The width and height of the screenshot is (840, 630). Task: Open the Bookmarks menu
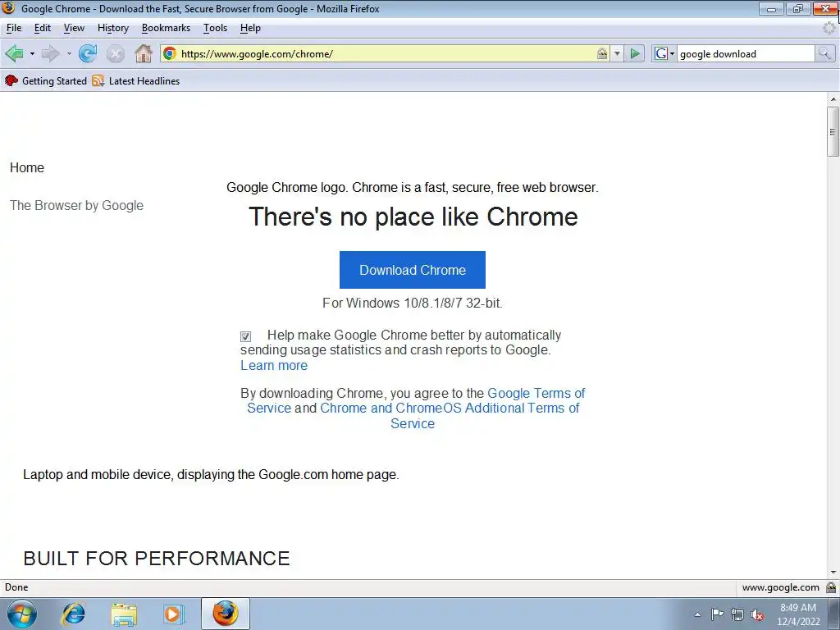tap(166, 28)
